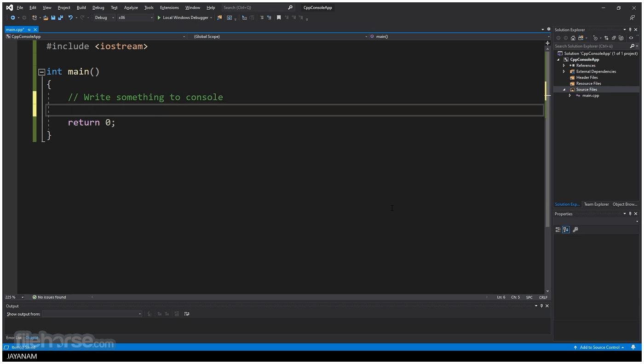Click the Toggle Bookmark flag icon
This screenshot has height=364, width=644.
tap(279, 17)
